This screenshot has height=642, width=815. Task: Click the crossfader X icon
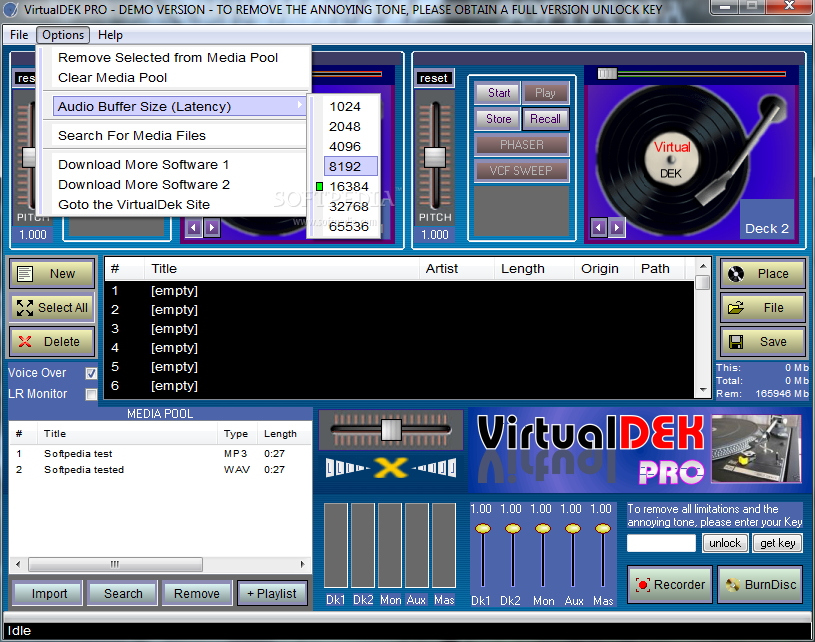(390, 468)
